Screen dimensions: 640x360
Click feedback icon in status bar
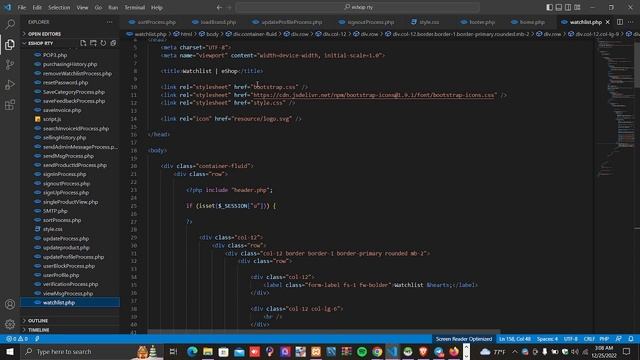point(619,339)
